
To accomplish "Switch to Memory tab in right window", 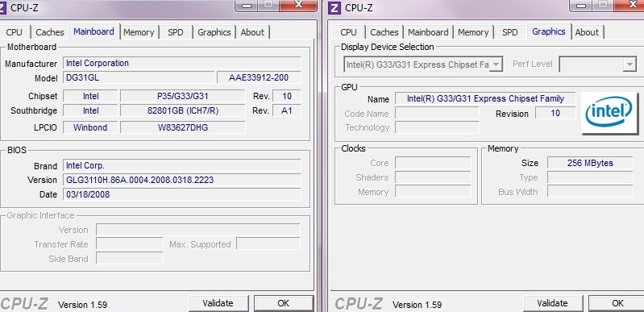I will pyautogui.click(x=473, y=32).
